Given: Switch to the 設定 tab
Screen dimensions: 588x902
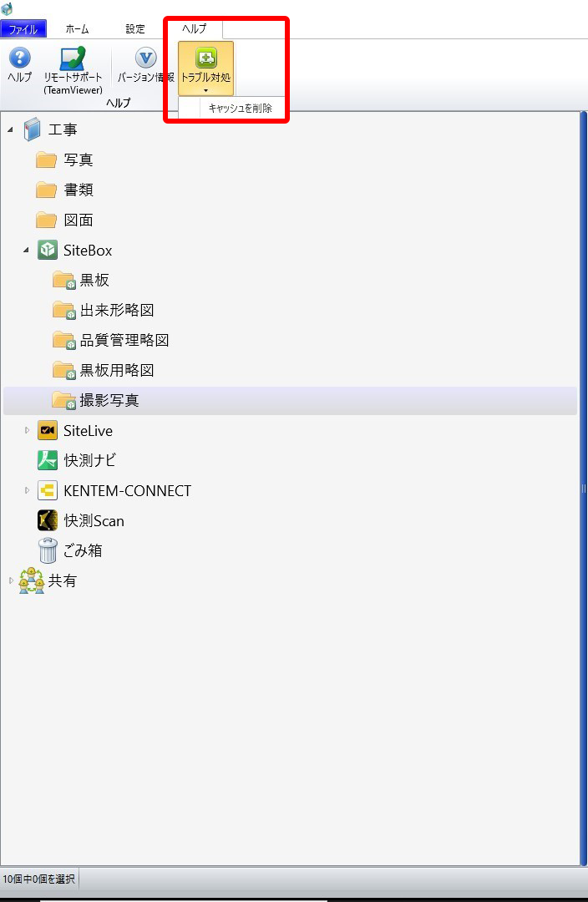Looking at the screenshot, I should click(x=136, y=28).
